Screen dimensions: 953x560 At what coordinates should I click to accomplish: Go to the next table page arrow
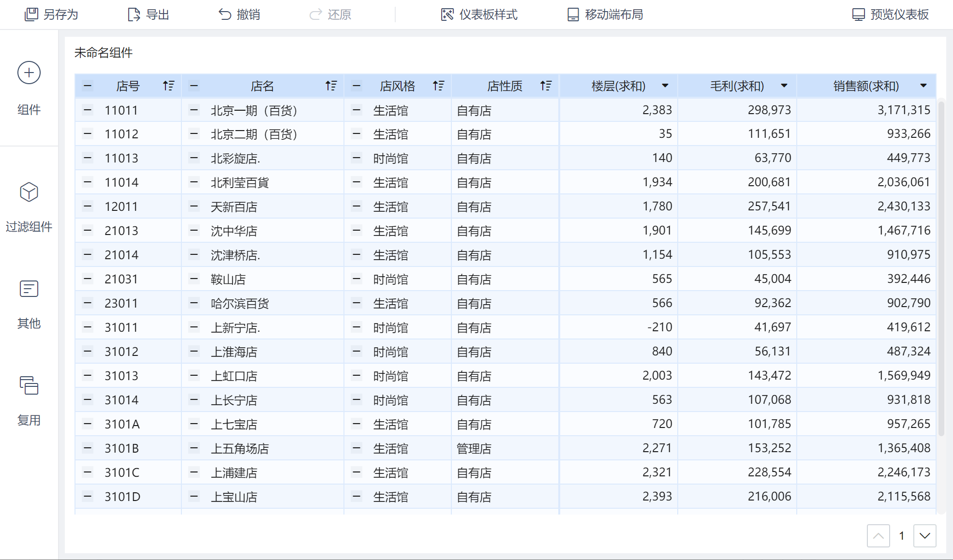(924, 536)
